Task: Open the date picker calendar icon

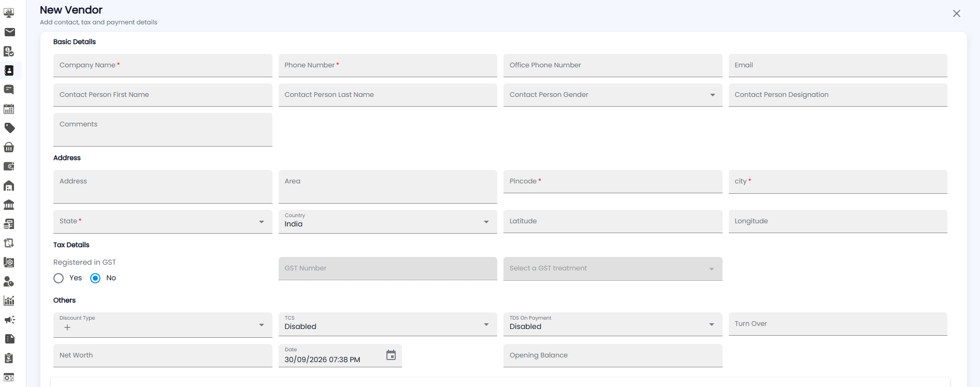Action: [391, 355]
